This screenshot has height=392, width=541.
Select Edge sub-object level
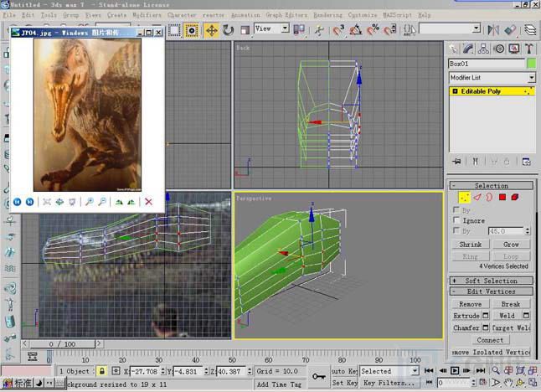(477, 198)
